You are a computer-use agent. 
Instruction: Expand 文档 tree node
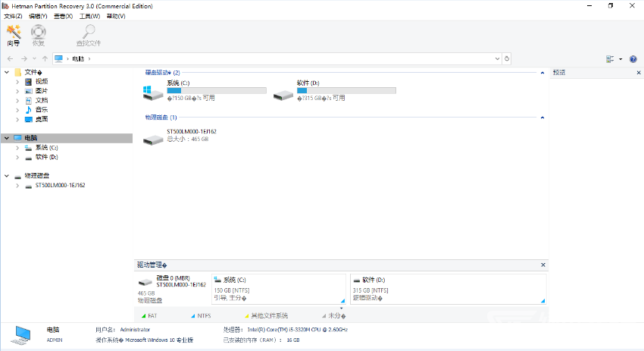coord(17,101)
